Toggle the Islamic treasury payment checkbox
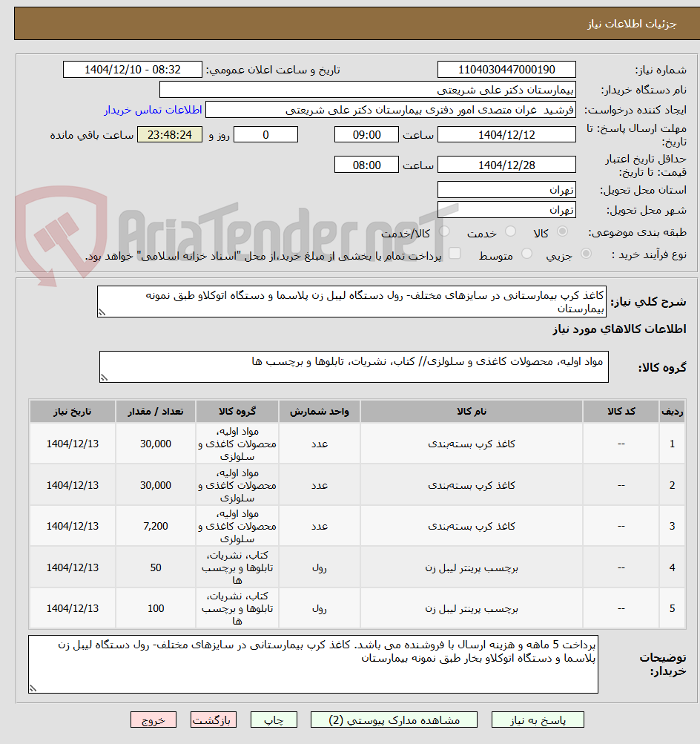 (x=455, y=254)
